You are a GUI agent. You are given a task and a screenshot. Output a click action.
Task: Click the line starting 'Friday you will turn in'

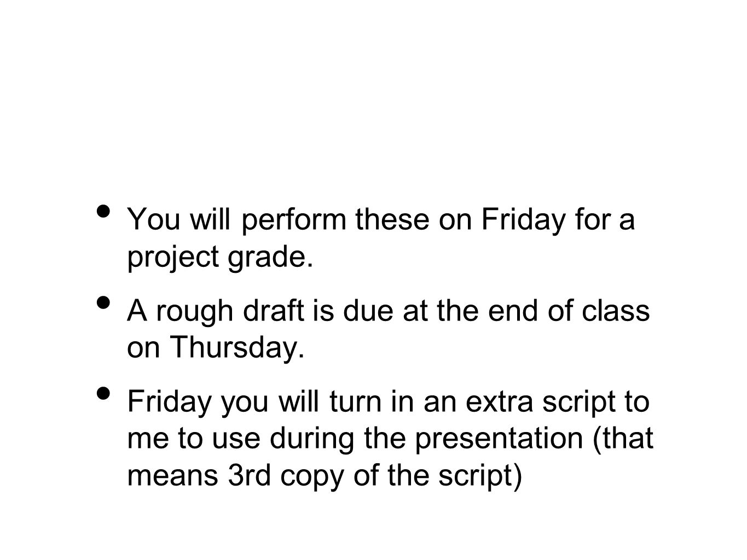click(x=389, y=402)
